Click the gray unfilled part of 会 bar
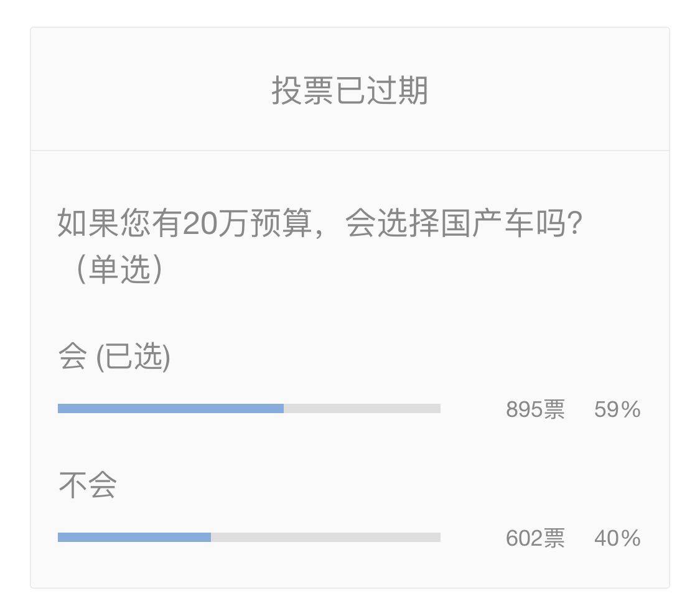Viewport: 700px width, 611px height. tap(362, 409)
